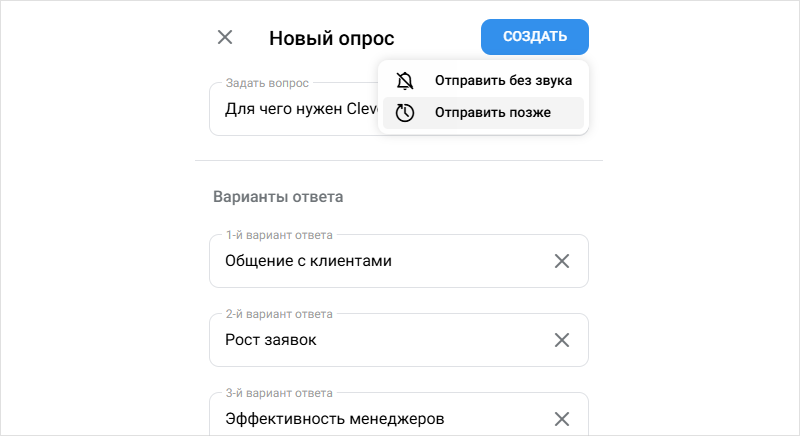Remove the Общение с клиентами answer option
Viewport: 800px width, 436px height.
pos(562,261)
